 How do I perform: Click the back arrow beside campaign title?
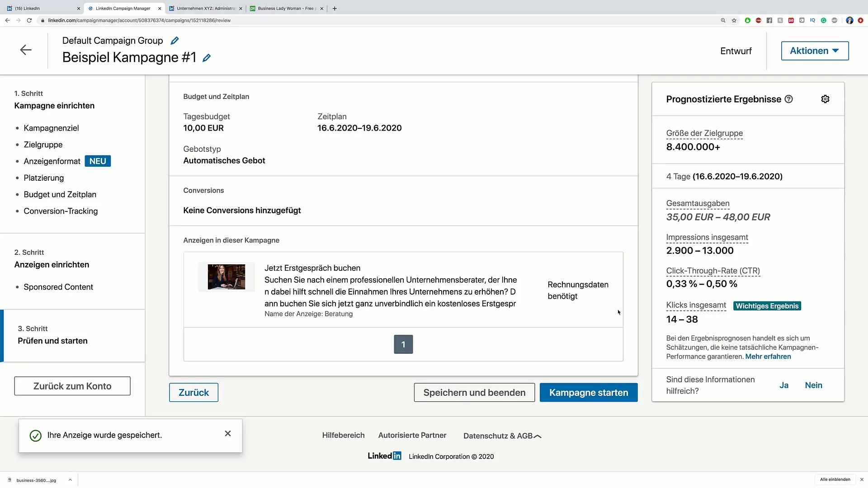[26, 50]
